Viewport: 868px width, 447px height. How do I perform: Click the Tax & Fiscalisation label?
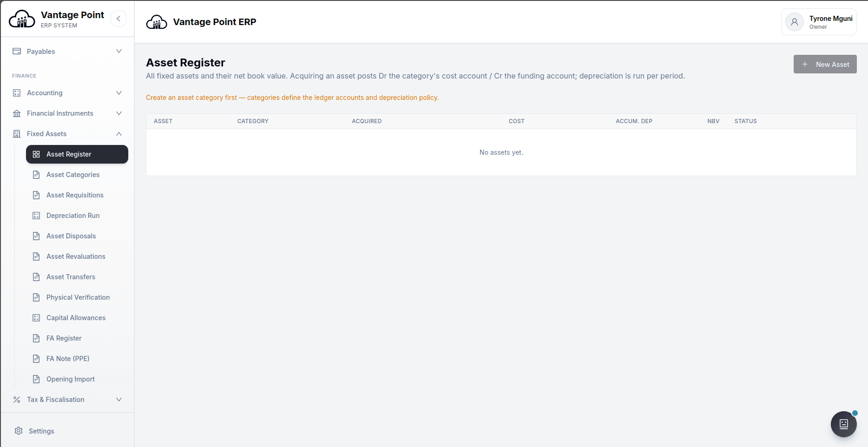[x=56, y=400]
